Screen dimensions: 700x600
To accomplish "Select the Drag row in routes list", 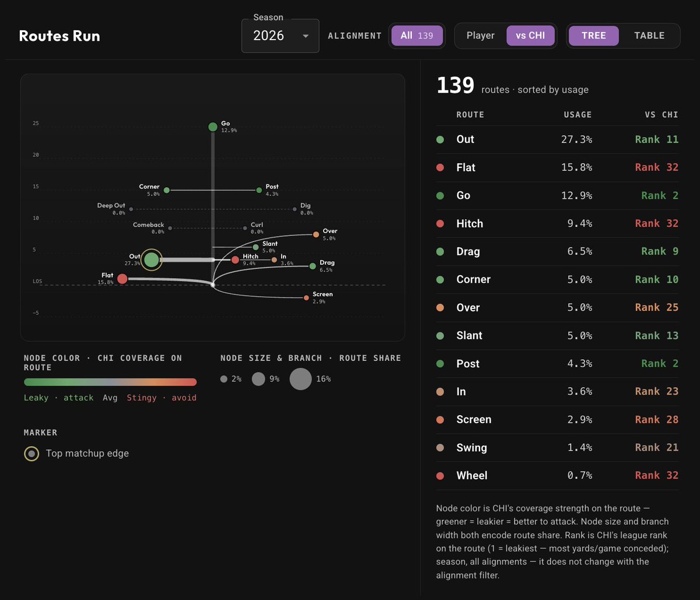I will pos(558,251).
